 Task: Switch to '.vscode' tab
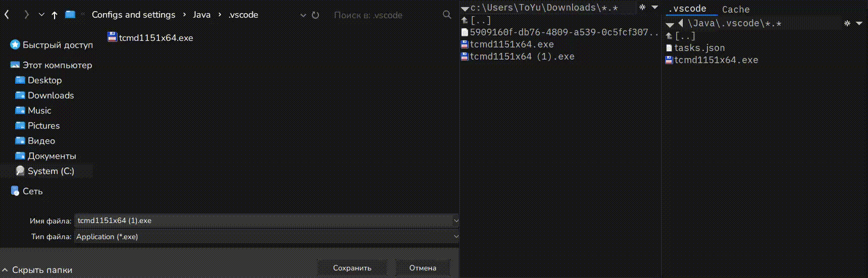pyautogui.click(x=687, y=9)
